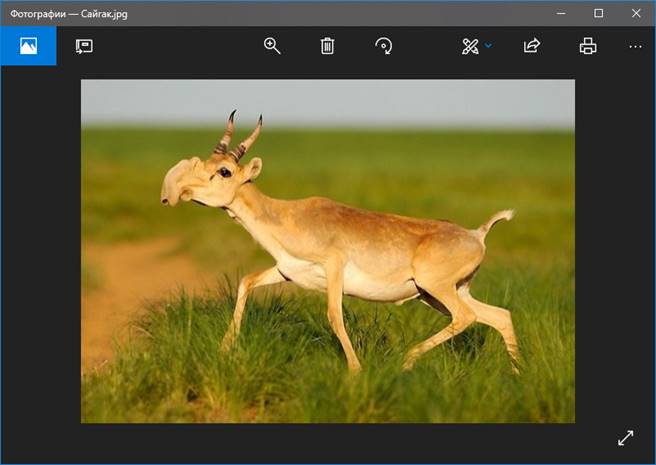Delete the photo with trash icon

[327, 46]
